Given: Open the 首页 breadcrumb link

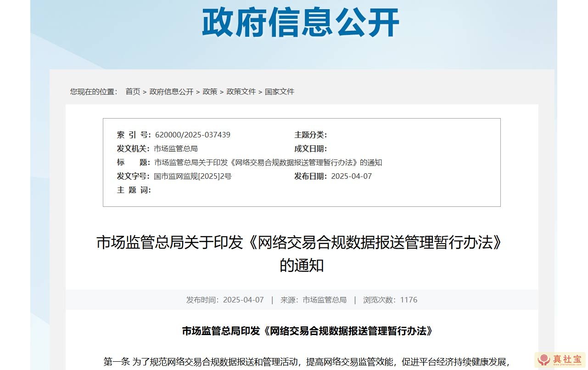Looking at the screenshot, I should pos(133,91).
